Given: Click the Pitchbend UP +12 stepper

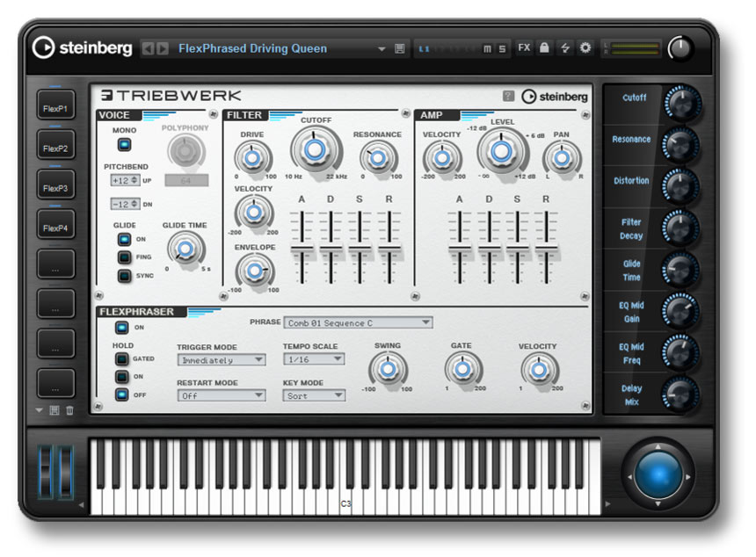Looking at the screenshot, I should [x=125, y=180].
